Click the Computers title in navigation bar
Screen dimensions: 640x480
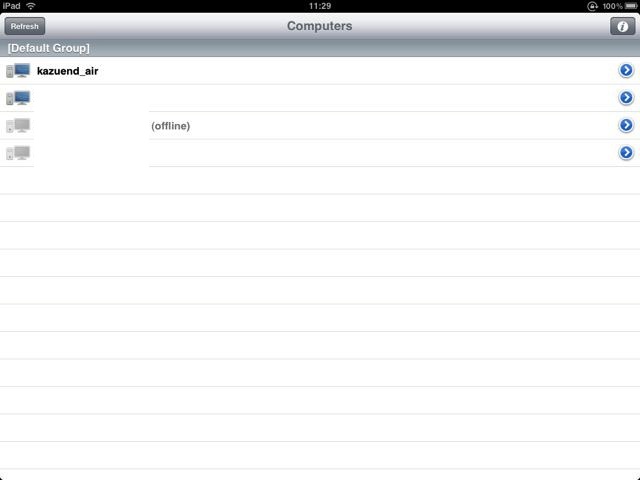(x=319, y=26)
